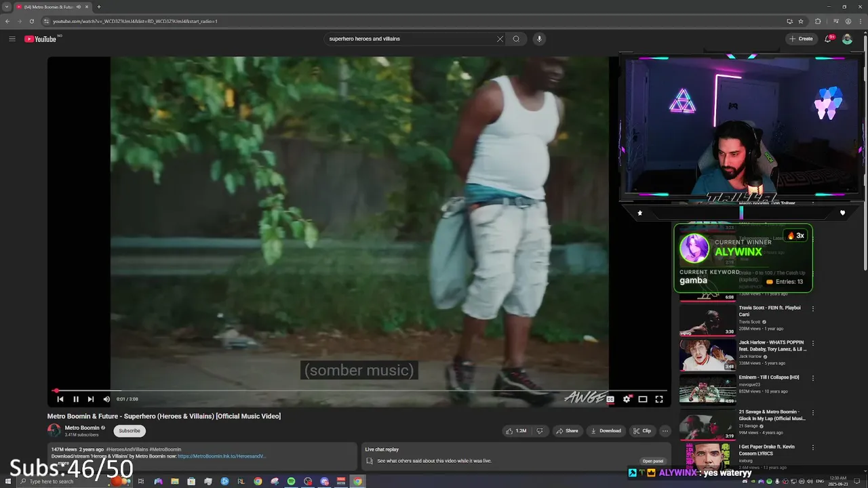868x488 pixels.
Task: Dislike the video with thumbs down
Action: tap(540, 430)
